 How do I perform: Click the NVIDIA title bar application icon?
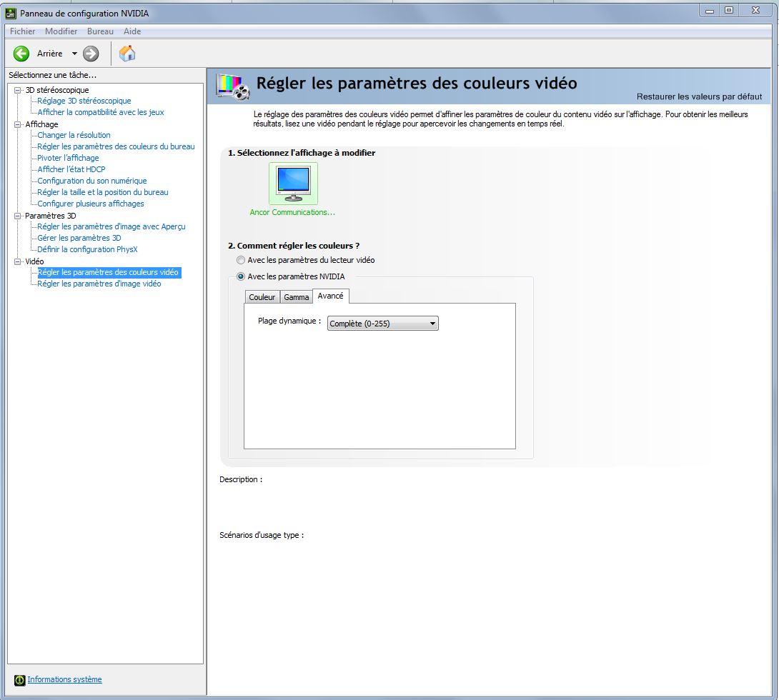pyautogui.click(x=11, y=14)
